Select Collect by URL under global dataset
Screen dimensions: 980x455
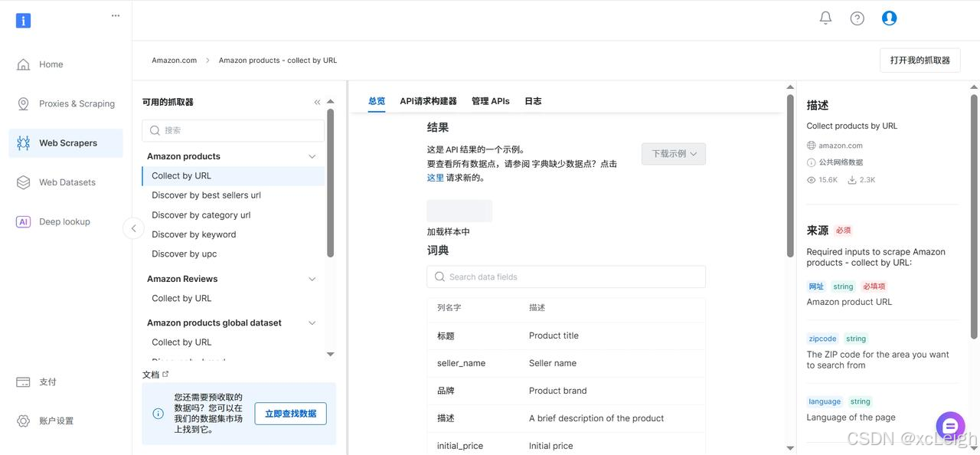181,342
